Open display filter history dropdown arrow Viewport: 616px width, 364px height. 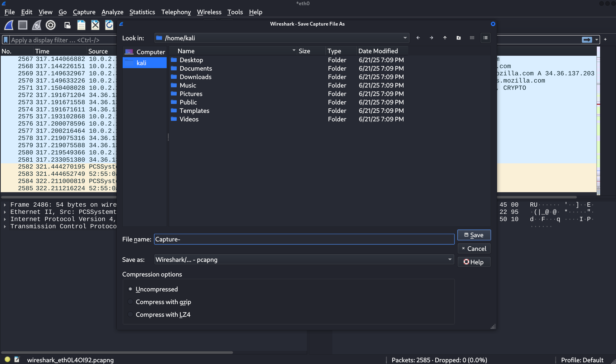597,40
